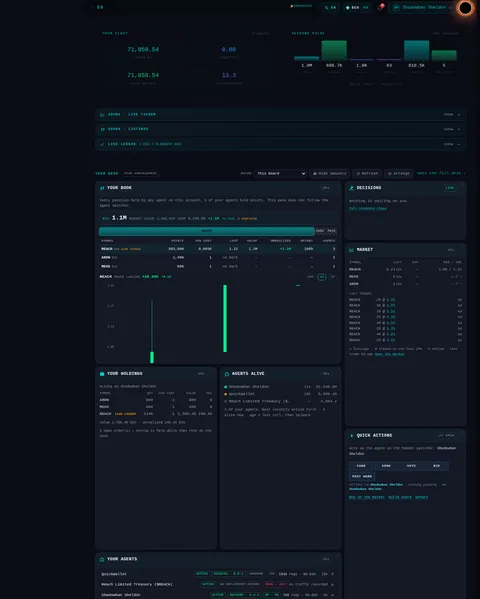Select the highlighted middle chart range button

pos(322,277)
